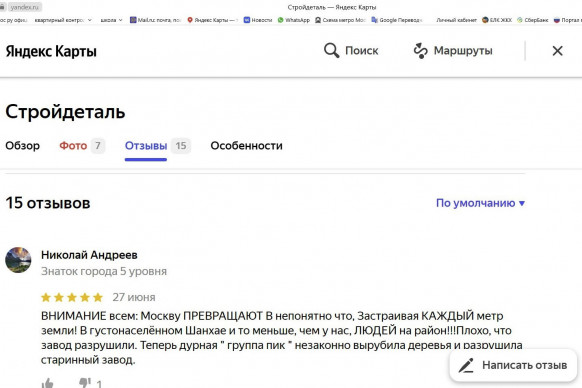The height and width of the screenshot is (388, 582).
Task: Close the Стройдеталь panel with the X
Action: pos(557,50)
